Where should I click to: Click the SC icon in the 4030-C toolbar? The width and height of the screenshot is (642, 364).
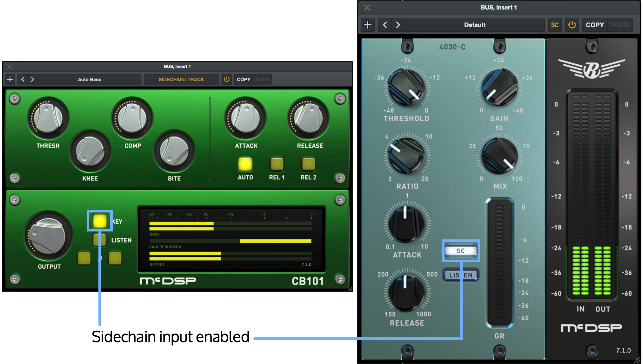tap(555, 24)
